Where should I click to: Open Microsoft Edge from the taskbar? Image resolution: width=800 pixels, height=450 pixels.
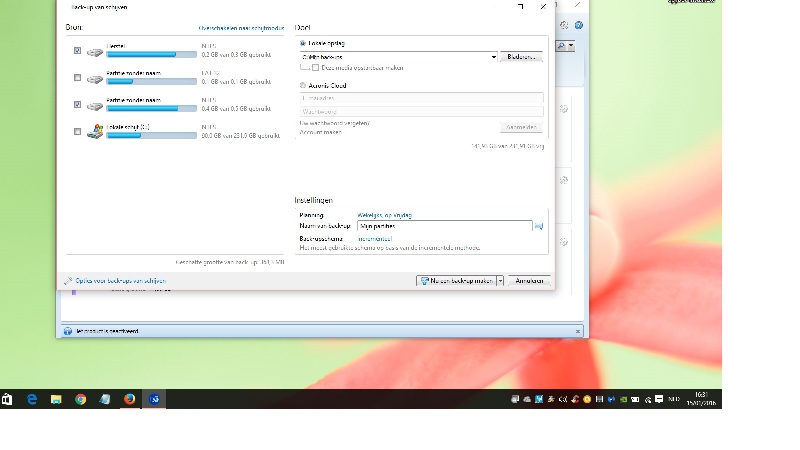[x=32, y=399]
